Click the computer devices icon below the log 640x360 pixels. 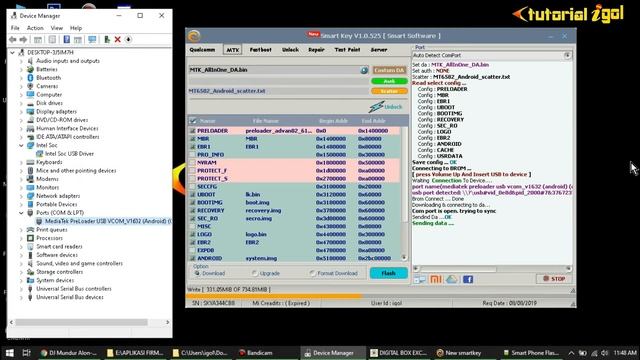click(x=420, y=279)
